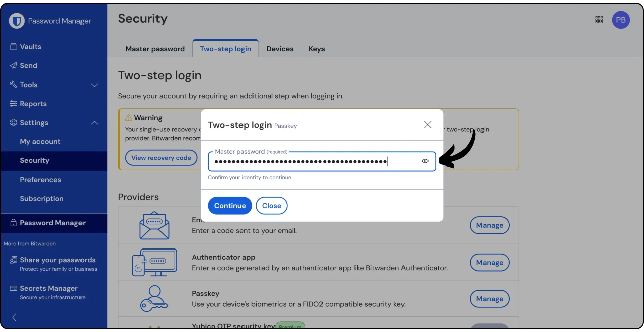Collapse the Settings menu chevron
Viewport: 644px width, 332px height.
94,123
